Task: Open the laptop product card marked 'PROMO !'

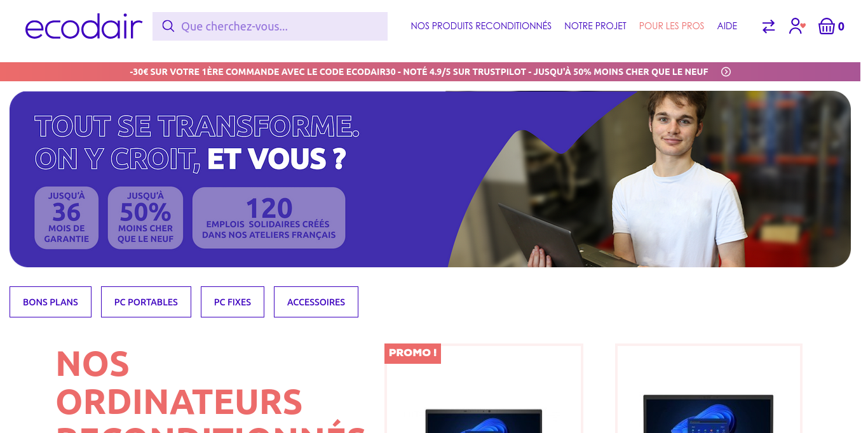Action: [484, 389]
